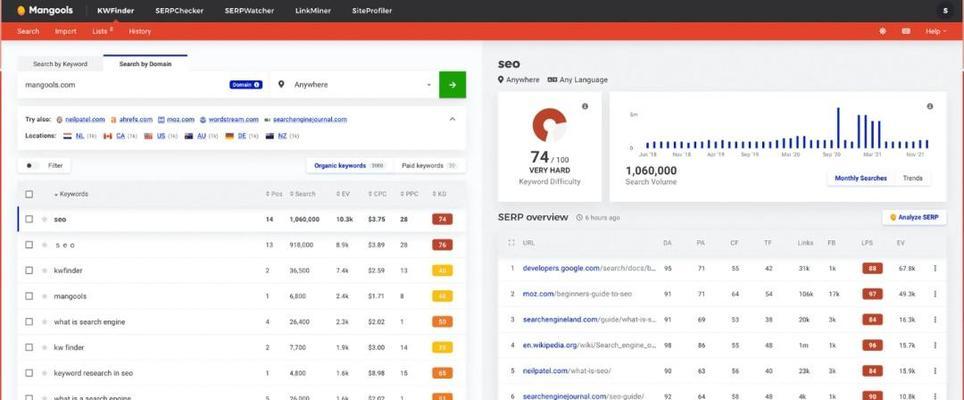Viewport: 964px width, 400px height.
Task: Open the History menu item
Action: (x=140, y=31)
